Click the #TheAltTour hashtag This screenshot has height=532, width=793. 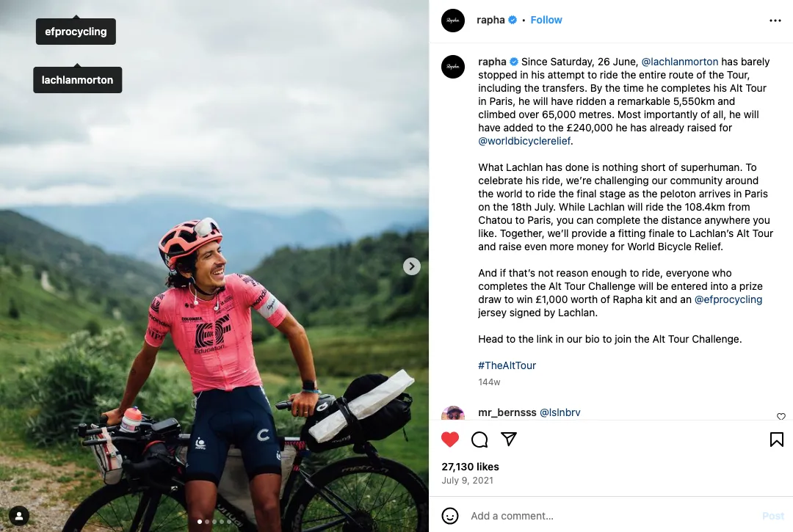tap(507, 365)
